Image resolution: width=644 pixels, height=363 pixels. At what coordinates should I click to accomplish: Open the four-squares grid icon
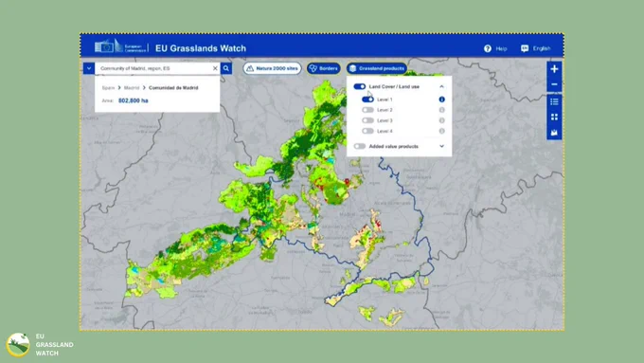click(x=554, y=118)
